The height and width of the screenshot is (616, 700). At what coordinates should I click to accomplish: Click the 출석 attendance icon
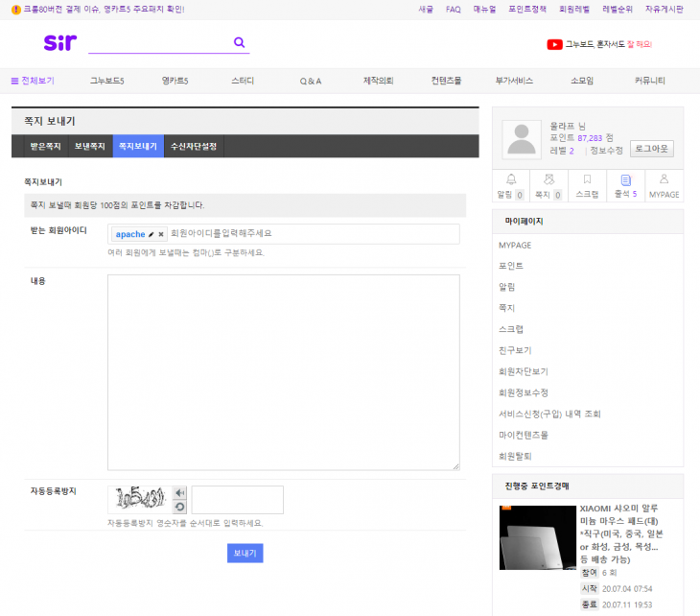point(625,179)
